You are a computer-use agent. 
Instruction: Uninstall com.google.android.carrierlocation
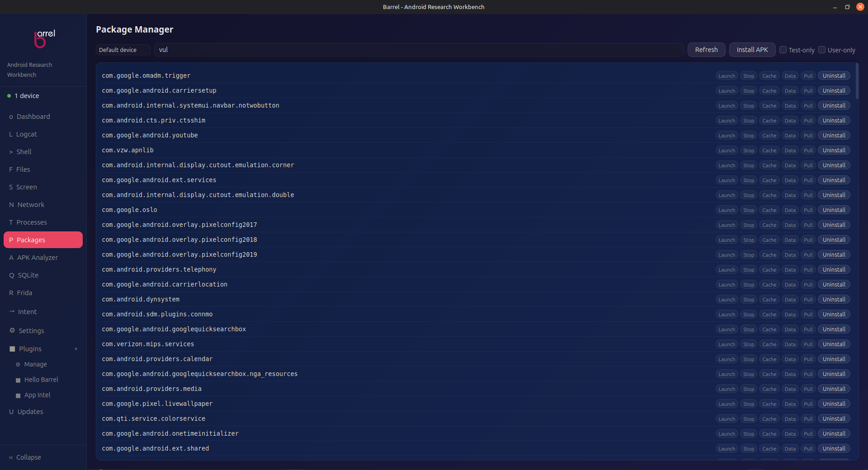pos(834,285)
